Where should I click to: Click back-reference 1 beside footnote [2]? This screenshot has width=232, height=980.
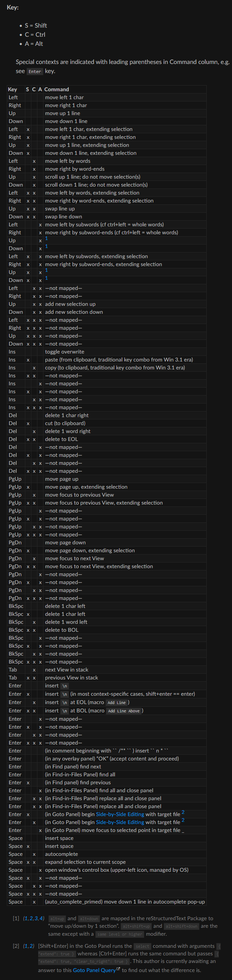pyautogui.click(x=25, y=946)
